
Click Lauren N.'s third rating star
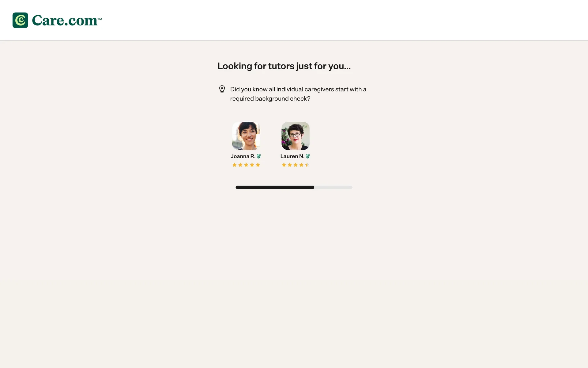pyautogui.click(x=296, y=165)
